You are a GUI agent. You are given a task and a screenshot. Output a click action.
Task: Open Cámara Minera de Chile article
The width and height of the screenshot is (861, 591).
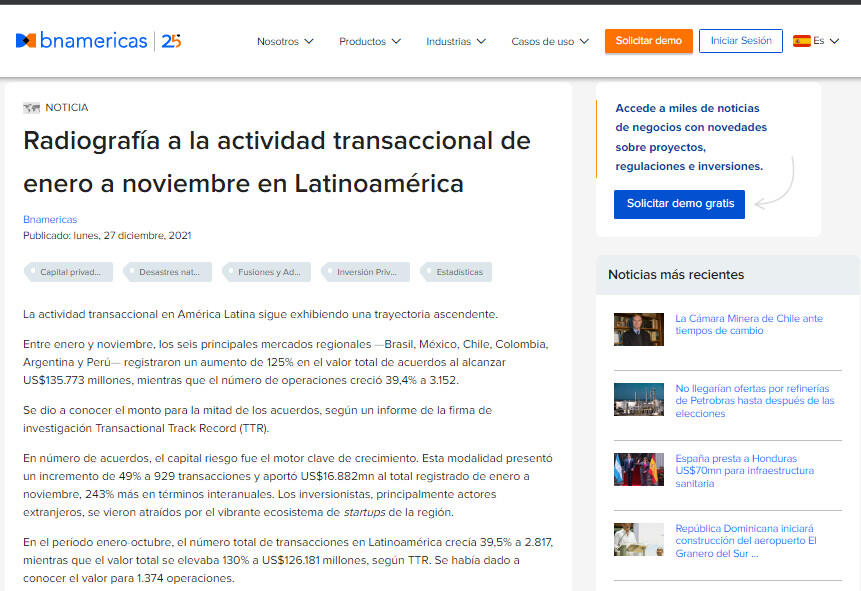click(x=748, y=324)
